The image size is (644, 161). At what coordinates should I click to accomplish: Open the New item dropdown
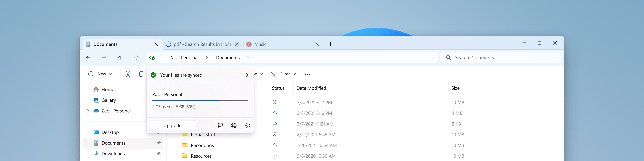coord(100,74)
